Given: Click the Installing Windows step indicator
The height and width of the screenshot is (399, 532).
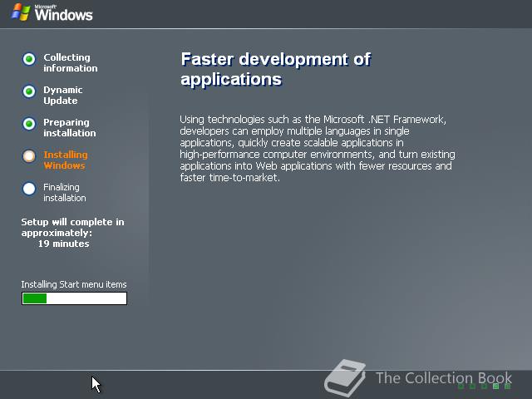Looking at the screenshot, I should point(29,156).
